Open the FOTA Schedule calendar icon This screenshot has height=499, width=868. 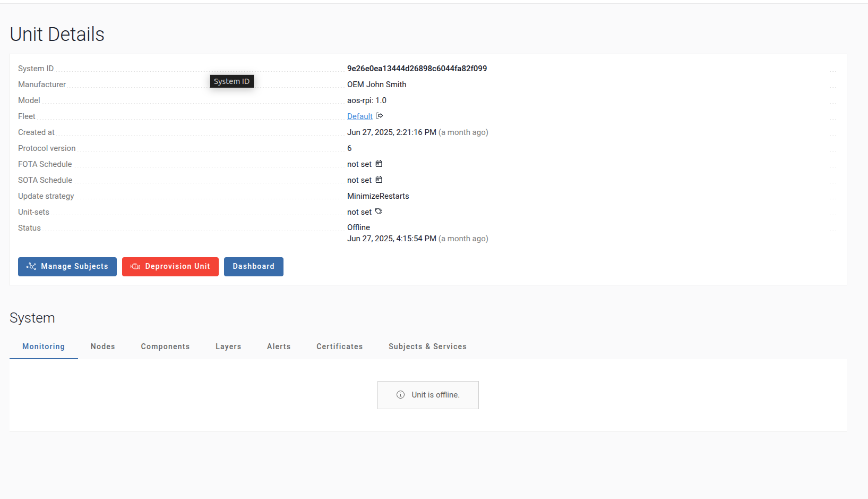379,164
